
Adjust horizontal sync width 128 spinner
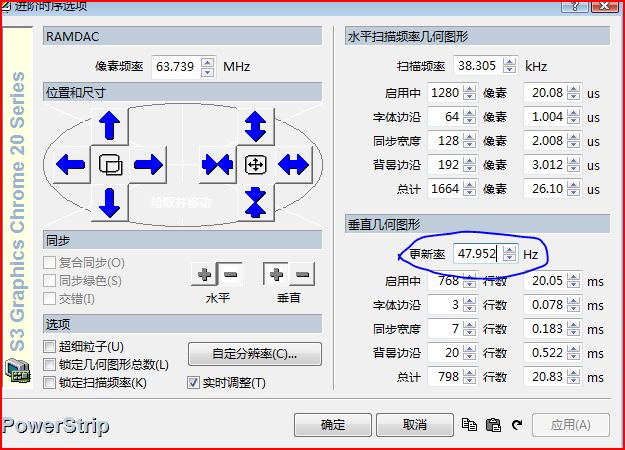point(470,141)
